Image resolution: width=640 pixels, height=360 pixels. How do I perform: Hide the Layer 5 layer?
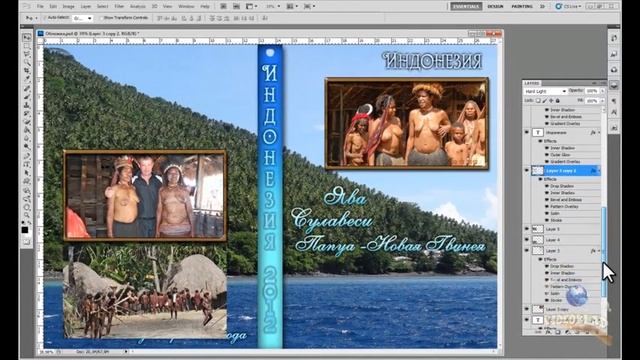pyautogui.click(x=527, y=229)
